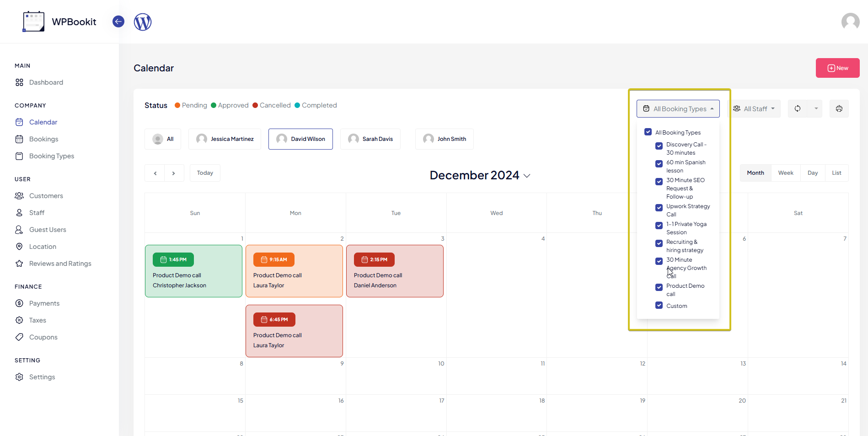Screen dimensions: 868x436
Task: Uncheck Discovery Call - 30 minutes checkbox
Action: [x=659, y=146]
